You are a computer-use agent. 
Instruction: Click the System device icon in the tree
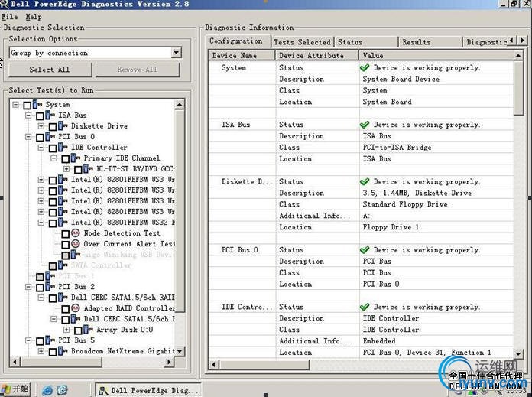point(37,104)
